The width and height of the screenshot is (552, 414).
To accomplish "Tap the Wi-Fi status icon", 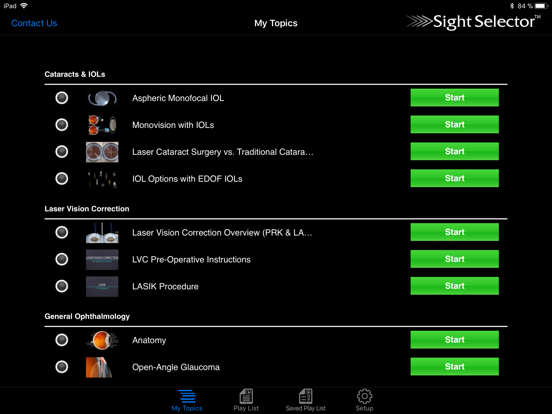I will click(24, 6).
